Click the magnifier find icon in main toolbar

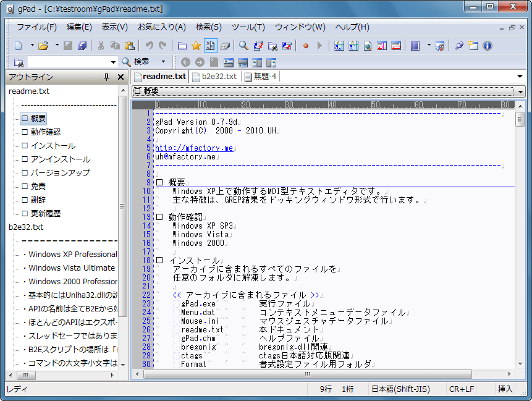pos(243,46)
